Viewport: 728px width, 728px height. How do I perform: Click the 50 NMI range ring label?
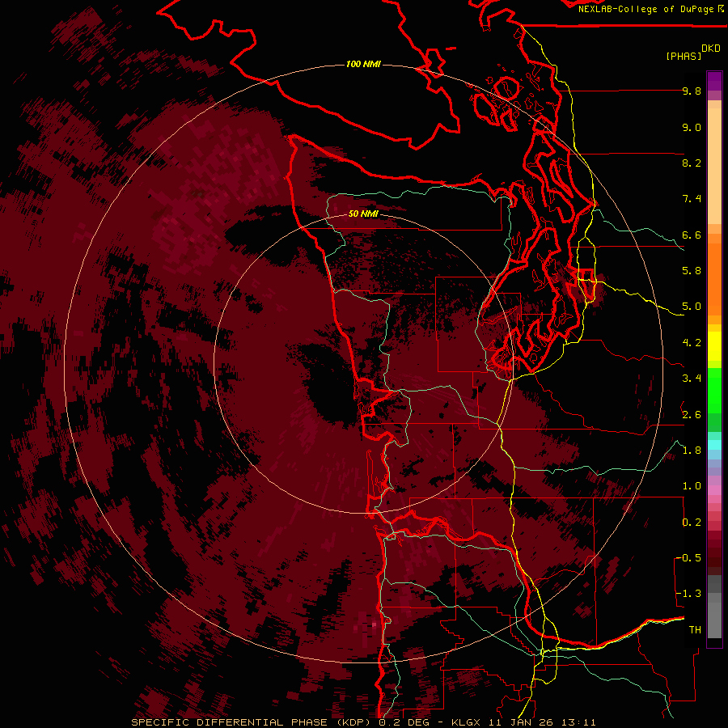click(x=363, y=214)
